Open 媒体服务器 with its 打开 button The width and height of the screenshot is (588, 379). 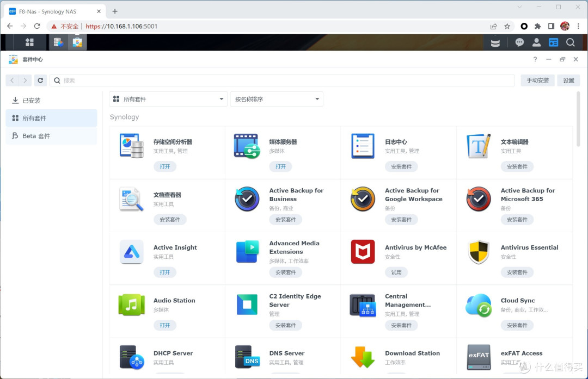pos(280,166)
